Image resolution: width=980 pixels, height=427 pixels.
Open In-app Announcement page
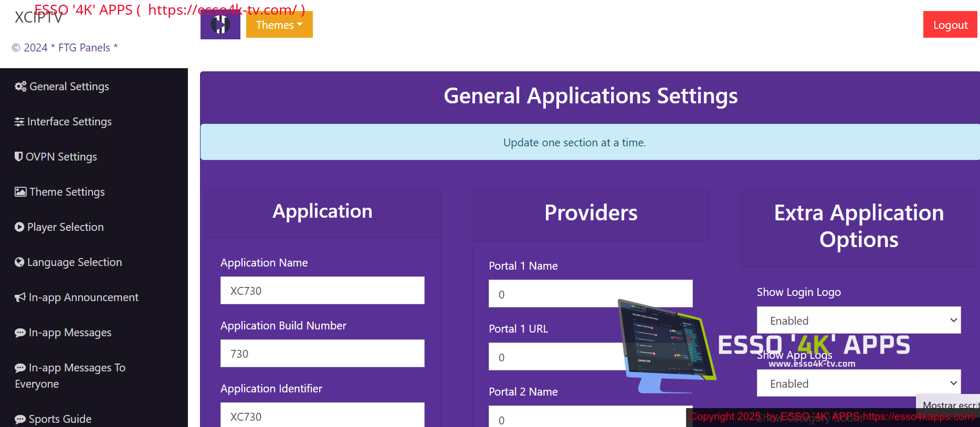click(x=77, y=297)
